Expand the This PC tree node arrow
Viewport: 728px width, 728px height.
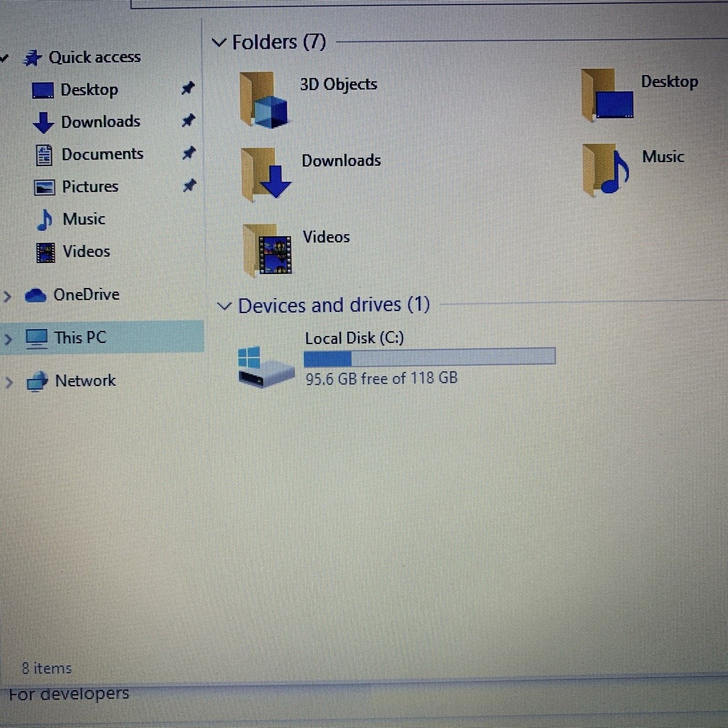click(7, 339)
